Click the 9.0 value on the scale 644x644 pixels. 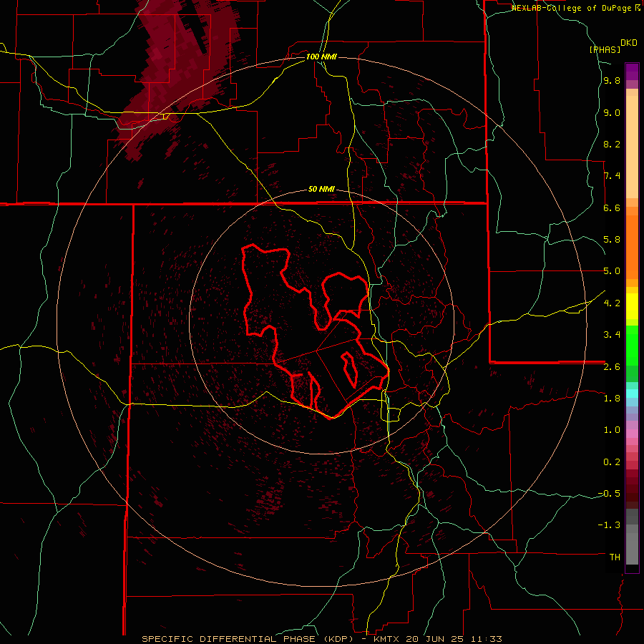tap(612, 113)
